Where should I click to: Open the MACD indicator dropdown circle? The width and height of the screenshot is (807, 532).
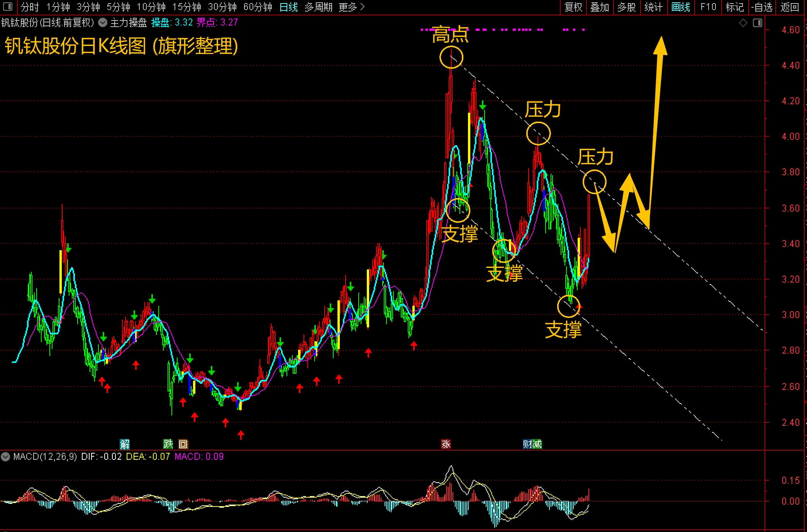[x=5, y=457]
